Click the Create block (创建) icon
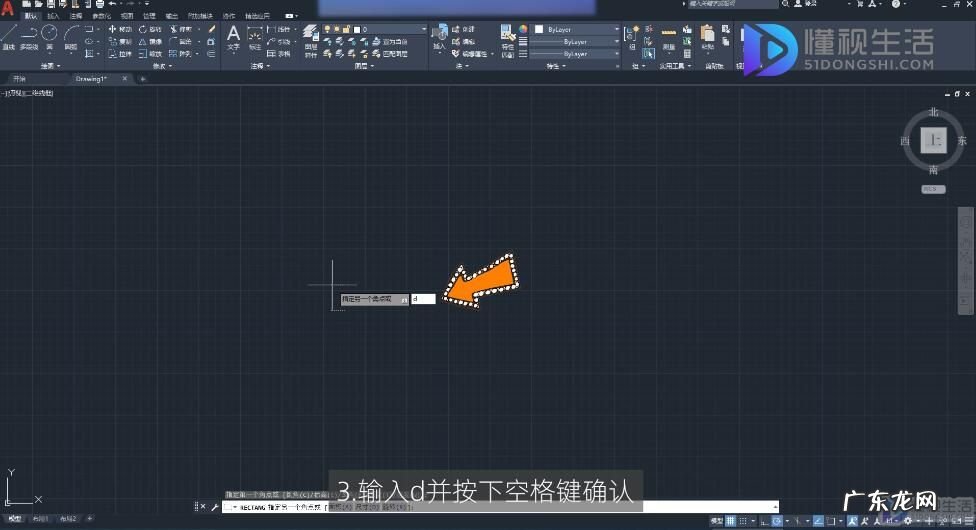 tap(464, 29)
